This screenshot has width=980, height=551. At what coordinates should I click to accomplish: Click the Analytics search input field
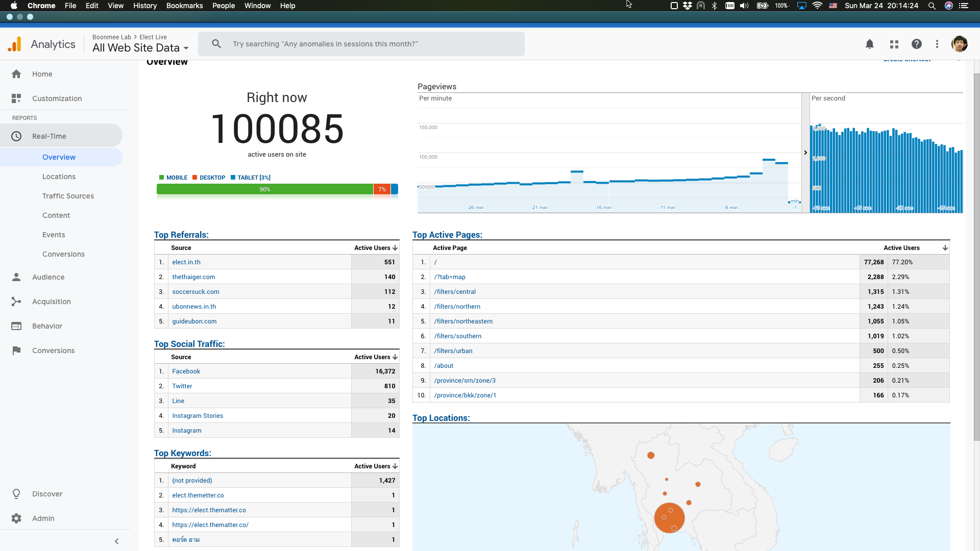pos(361,44)
